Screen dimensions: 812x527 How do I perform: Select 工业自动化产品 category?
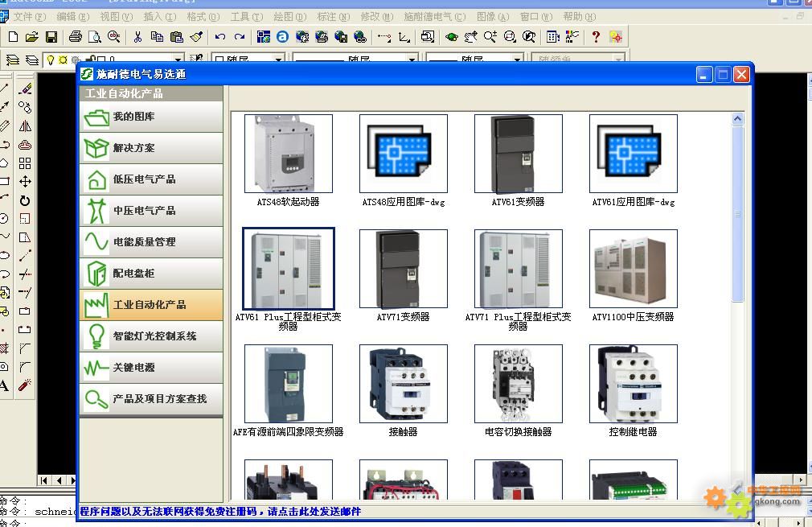tap(151, 305)
